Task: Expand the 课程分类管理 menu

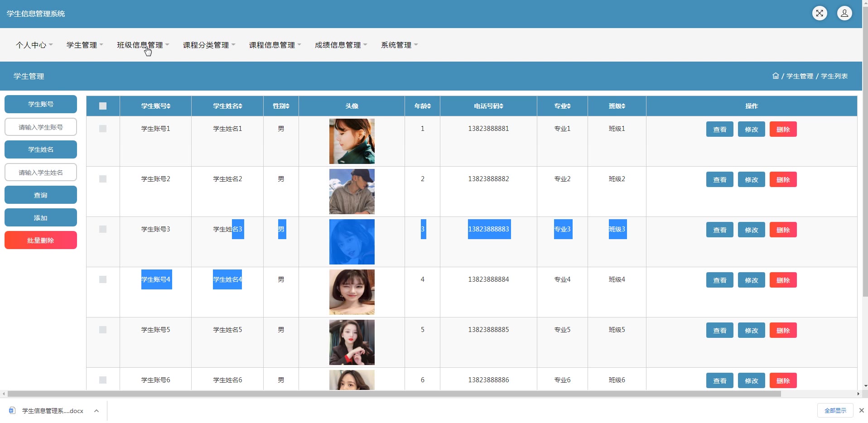Action: [x=209, y=45]
